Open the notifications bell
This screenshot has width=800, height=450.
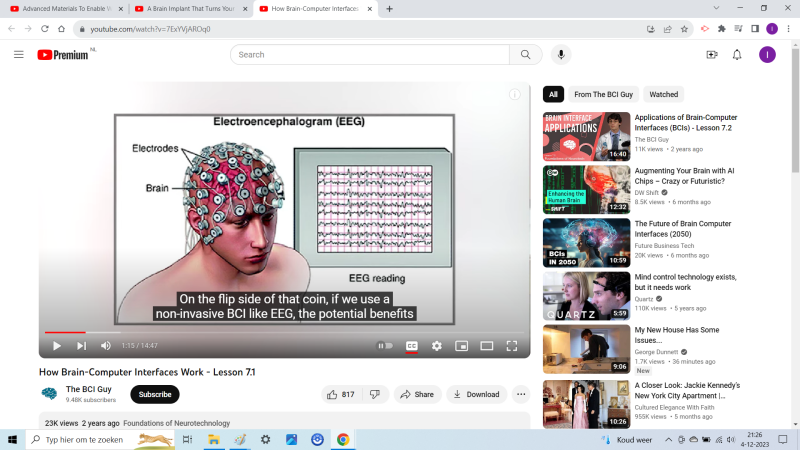[x=737, y=55]
